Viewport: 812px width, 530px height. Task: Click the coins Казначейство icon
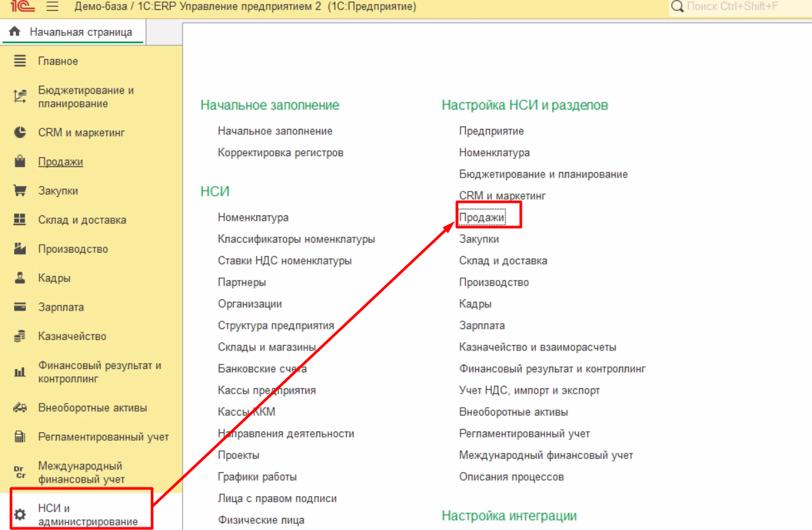coord(20,336)
